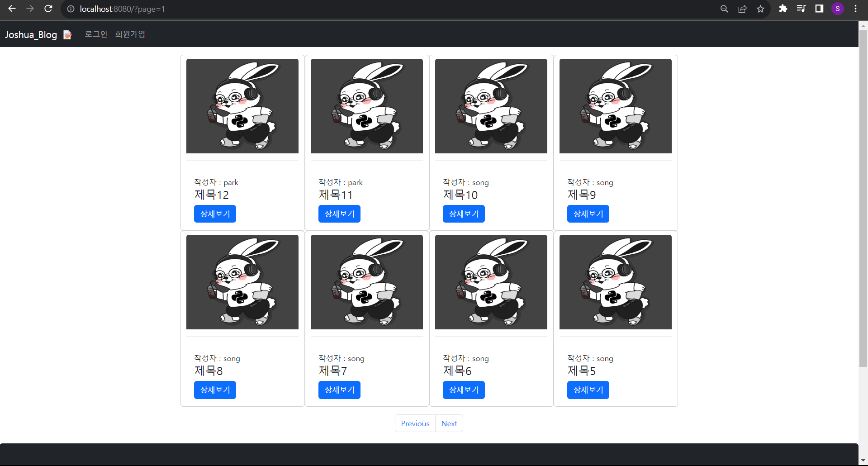View site information icon in address bar
The image size is (868, 466).
click(71, 9)
